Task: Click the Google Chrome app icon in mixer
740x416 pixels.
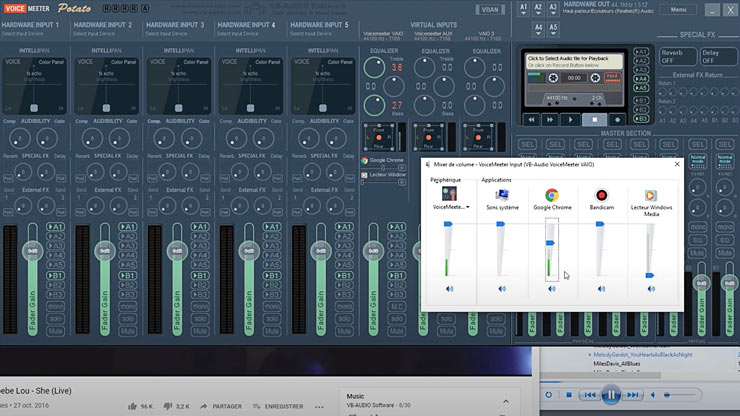Action: (x=551, y=195)
